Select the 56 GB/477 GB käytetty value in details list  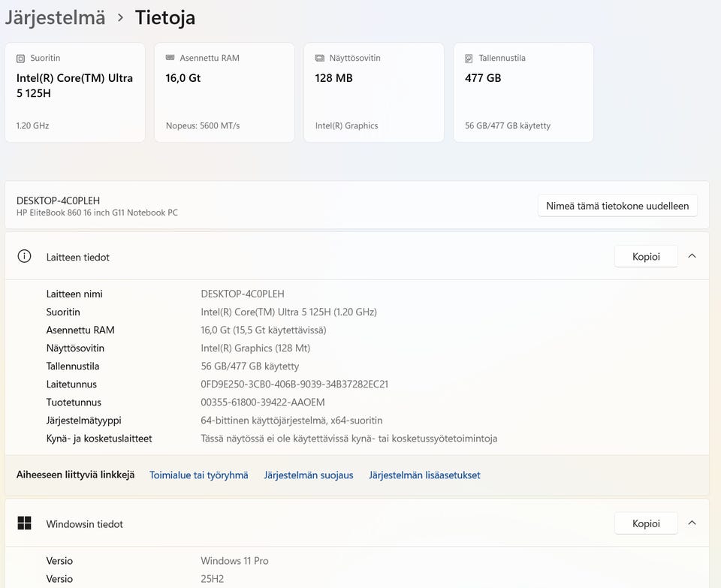249,366
